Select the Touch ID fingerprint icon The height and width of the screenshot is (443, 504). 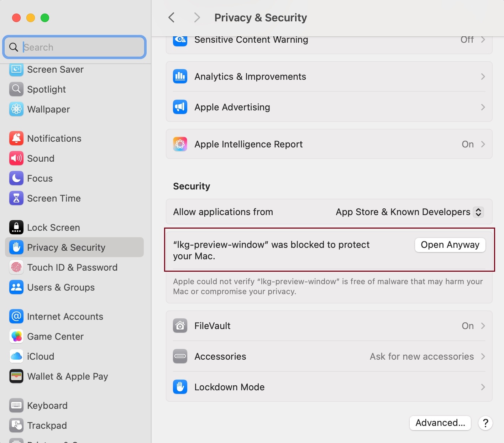tap(16, 267)
